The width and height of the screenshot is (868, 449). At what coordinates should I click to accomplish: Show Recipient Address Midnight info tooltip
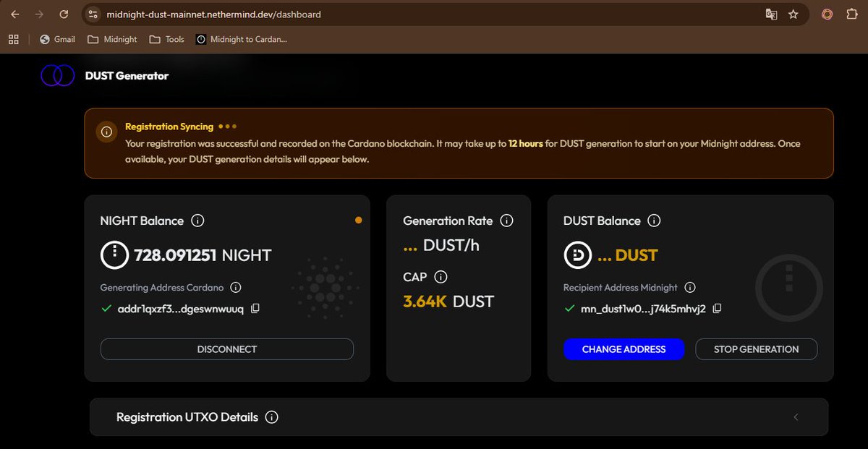pyautogui.click(x=690, y=287)
